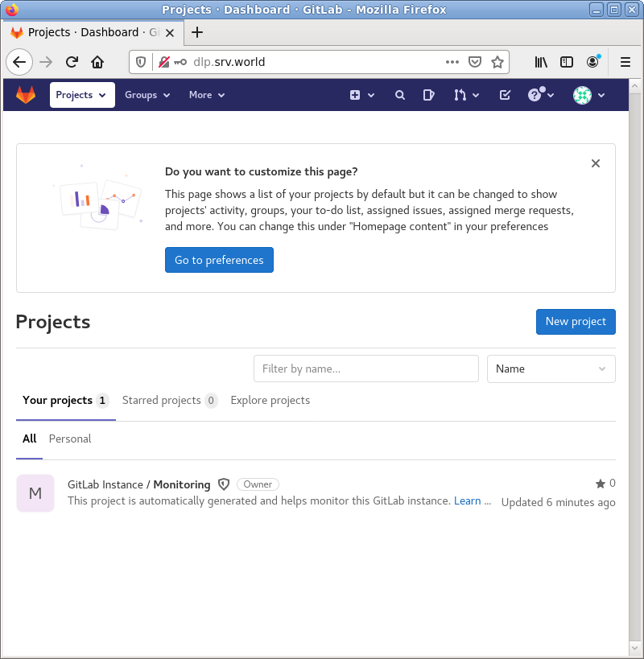
Task: Click the GitLab fox logo
Action: 25,94
